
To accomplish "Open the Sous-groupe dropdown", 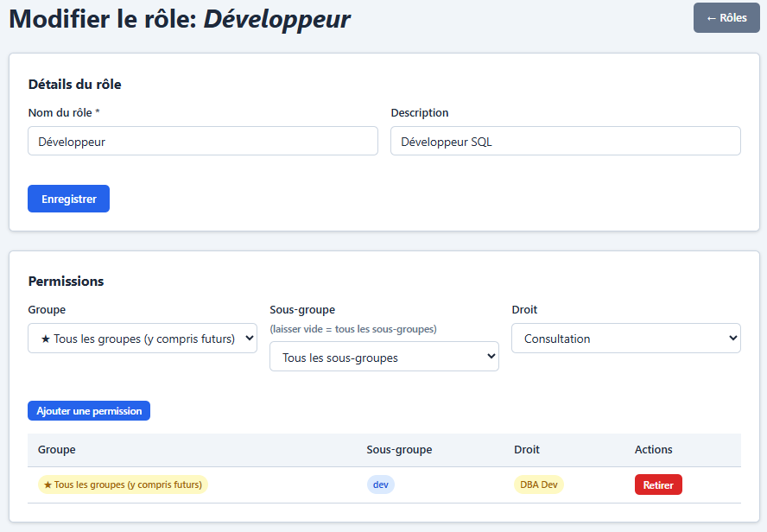I will 384,357.
